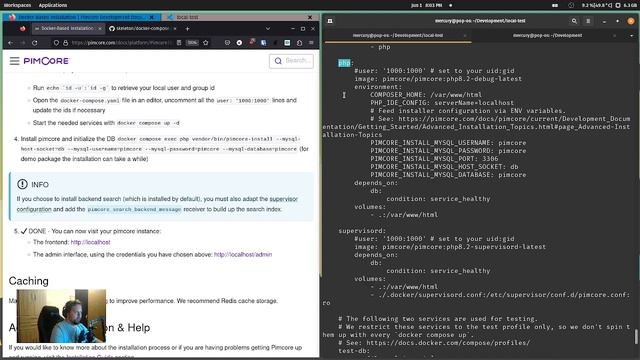Select the local-test window stack tab
The image size is (640, 360).
237,17
